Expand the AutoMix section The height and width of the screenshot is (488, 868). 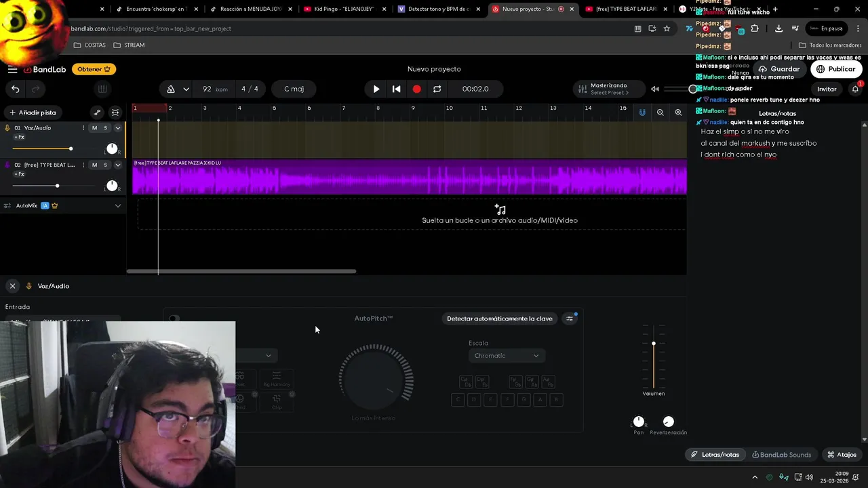point(117,205)
